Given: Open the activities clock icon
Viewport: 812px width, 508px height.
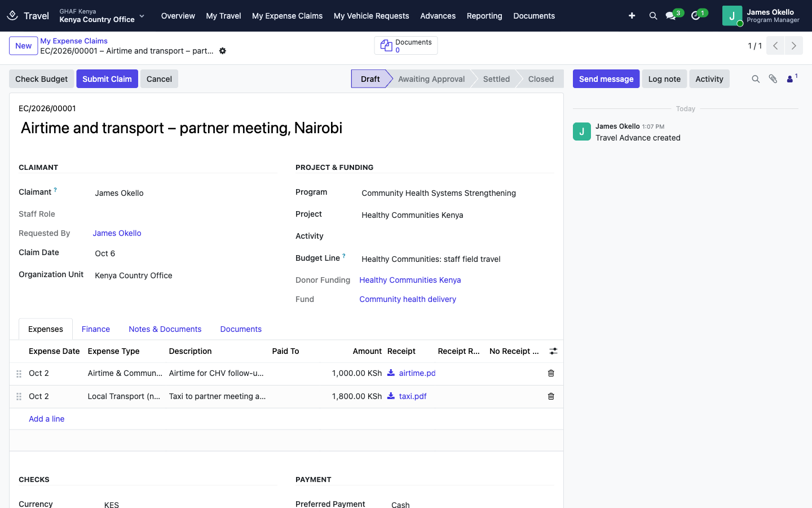Looking at the screenshot, I should coord(696,16).
